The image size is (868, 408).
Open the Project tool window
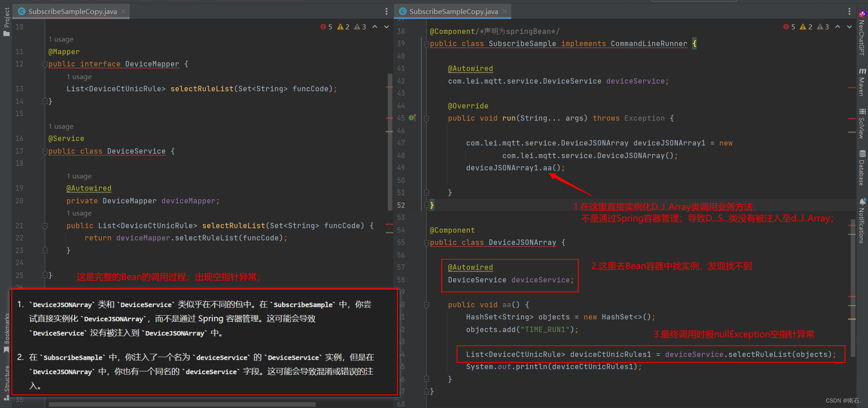pyautogui.click(x=6, y=22)
